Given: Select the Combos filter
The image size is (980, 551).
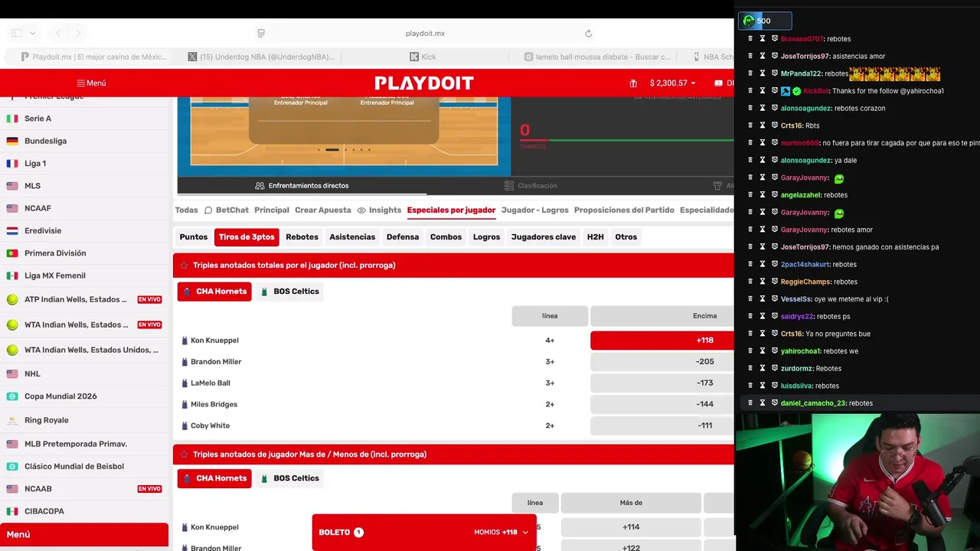Looking at the screenshot, I should [446, 237].
